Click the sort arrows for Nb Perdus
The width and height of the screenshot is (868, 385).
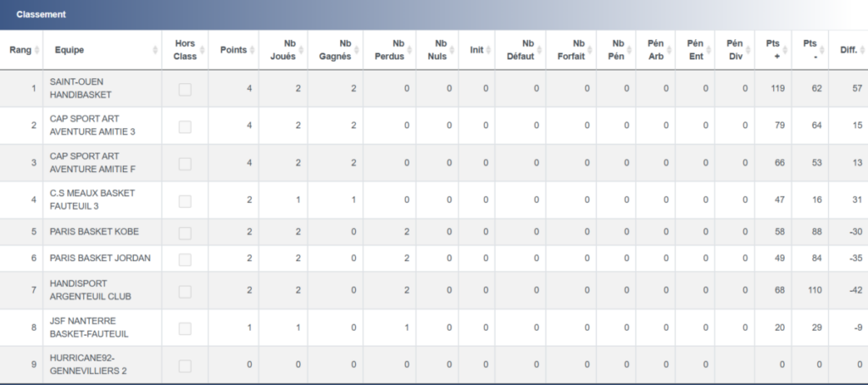(410, 50)
